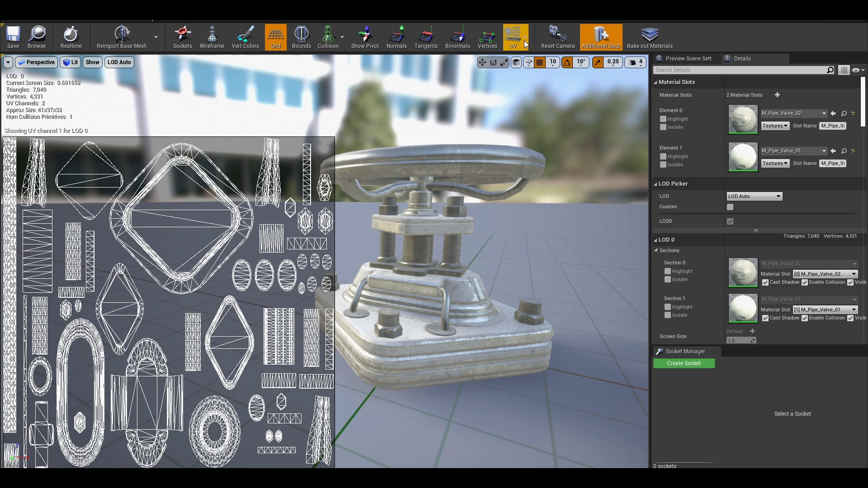Toggle rotation snapping in viewport
Viewport: 868px width, 488px height.
click(x=567, y=62)
